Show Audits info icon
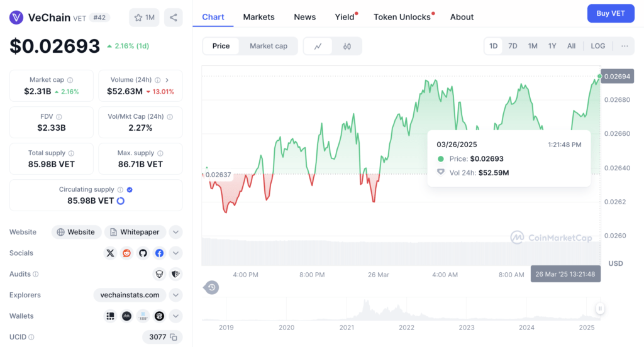The image size is (644, 347). pyautogui.click(x=36, y=274)
